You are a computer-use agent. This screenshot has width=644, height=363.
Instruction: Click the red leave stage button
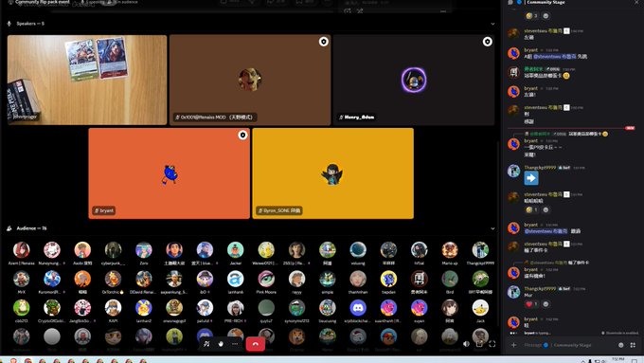tap(255, 344)
